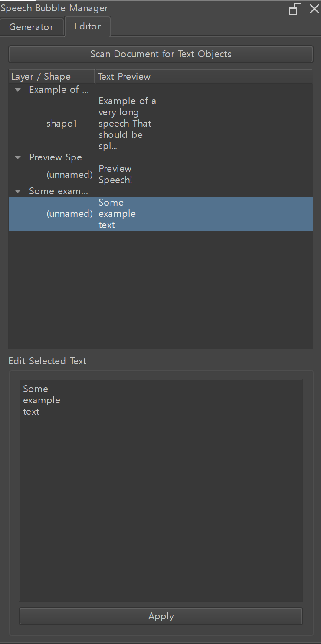Image resolution: width=321 pixels, height=644 pixels.
Task: Float the Speech Bubble Manager docker
Action: pos(295,9)
